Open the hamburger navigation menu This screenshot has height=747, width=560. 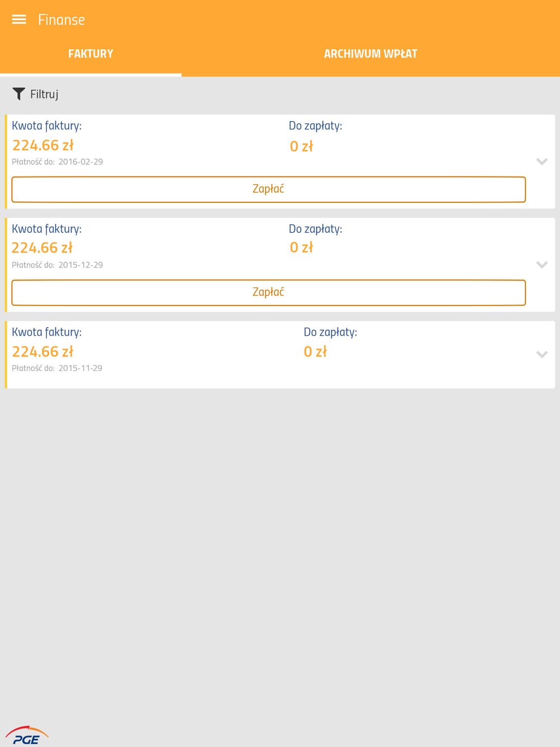point(19,20)
